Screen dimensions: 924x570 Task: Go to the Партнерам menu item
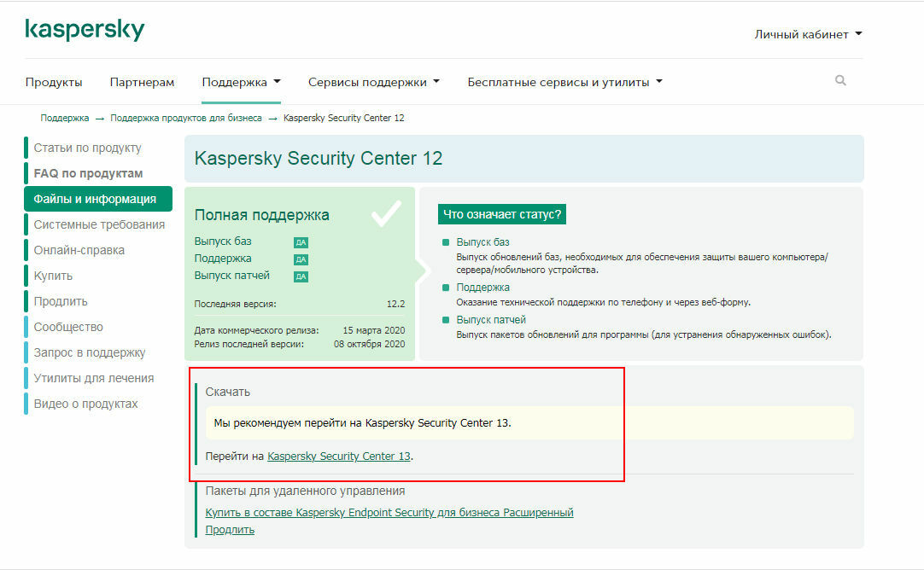pyautogui.click(x=142, y=82)
